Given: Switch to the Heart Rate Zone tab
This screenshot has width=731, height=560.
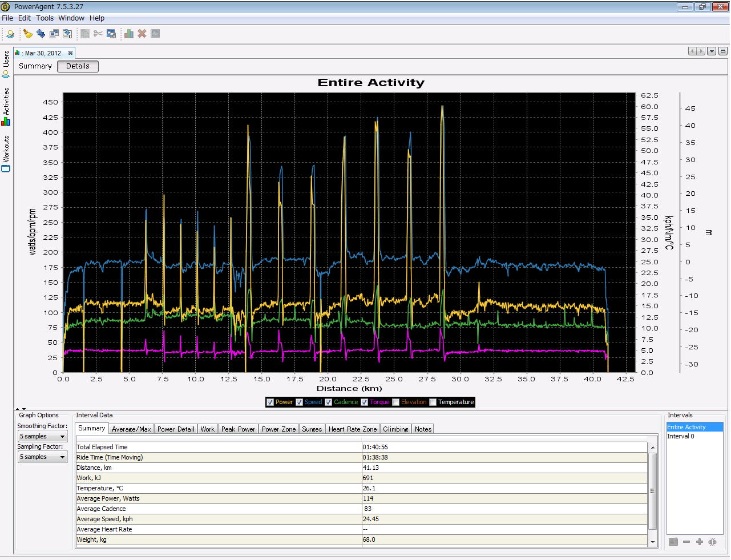Looking at the screenshot, I should coord(353,429).
